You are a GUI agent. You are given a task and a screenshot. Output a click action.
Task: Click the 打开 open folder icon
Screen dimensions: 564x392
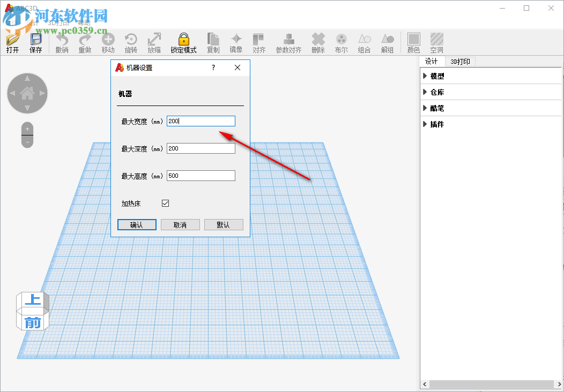[x=12, y=39]
